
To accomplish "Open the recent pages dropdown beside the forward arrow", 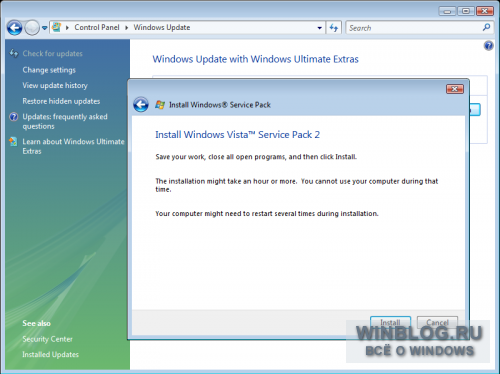I will pos(44,28).
